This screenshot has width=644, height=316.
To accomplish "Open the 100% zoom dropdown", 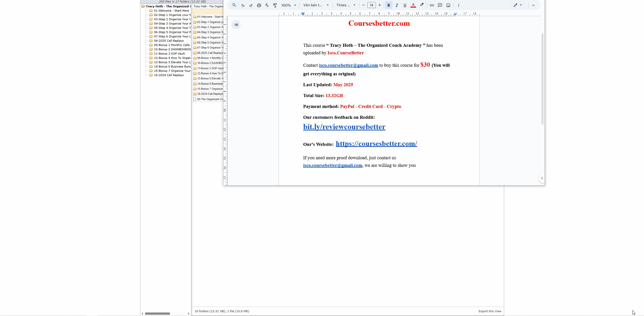I will (289, 5).
